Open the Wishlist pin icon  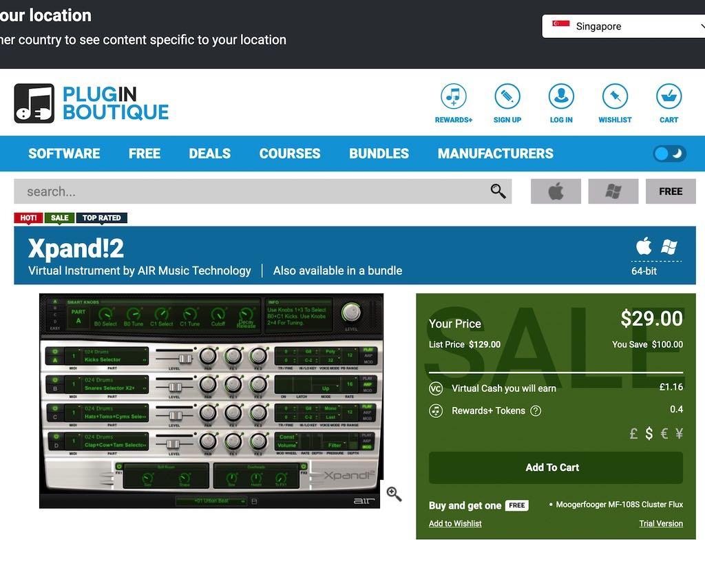[615, 97]
